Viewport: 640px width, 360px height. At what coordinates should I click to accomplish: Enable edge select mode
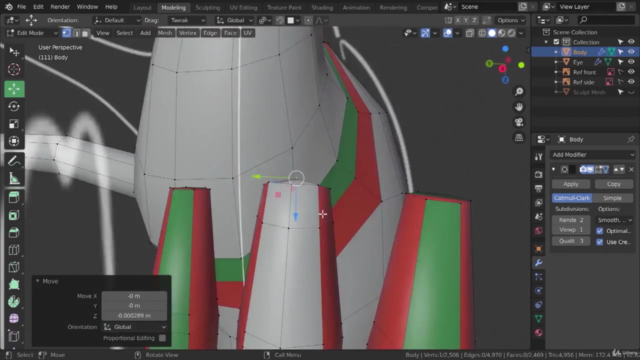tap(76, 33)
